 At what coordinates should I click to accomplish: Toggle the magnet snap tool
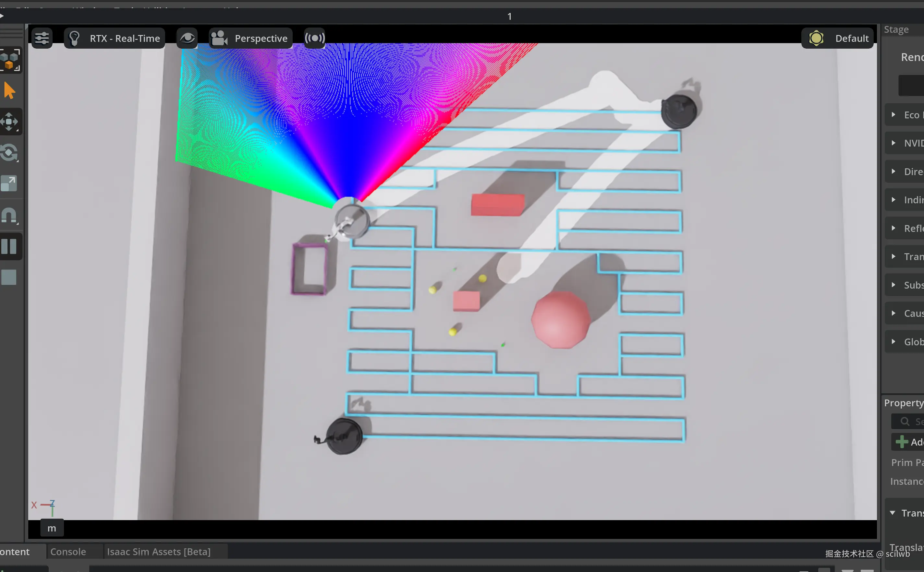(x=9, y=216)
